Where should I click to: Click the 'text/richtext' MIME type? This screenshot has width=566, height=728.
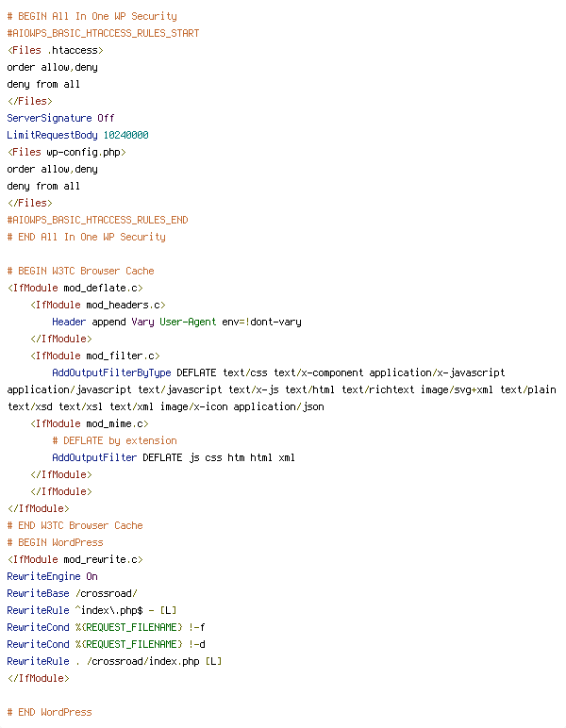tap(378, 390)
